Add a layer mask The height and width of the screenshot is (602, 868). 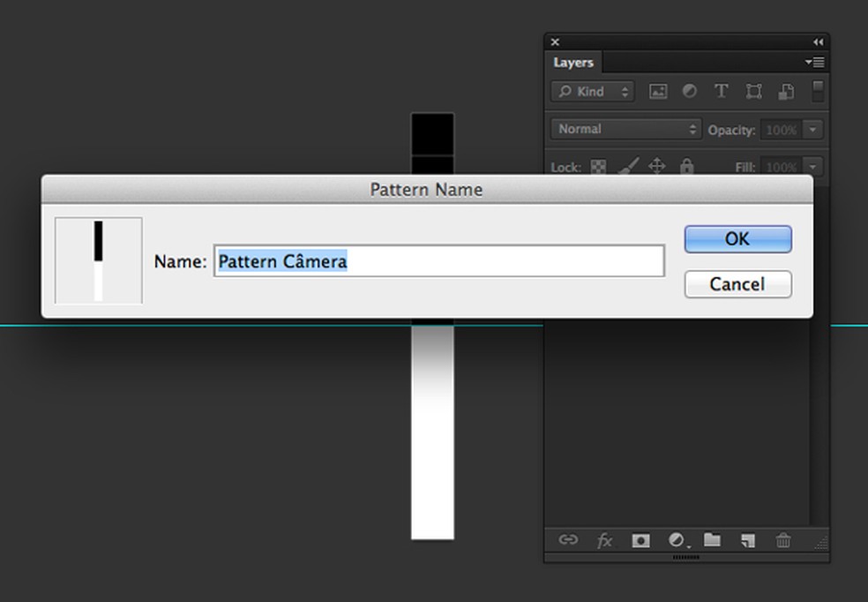point(640,540)
